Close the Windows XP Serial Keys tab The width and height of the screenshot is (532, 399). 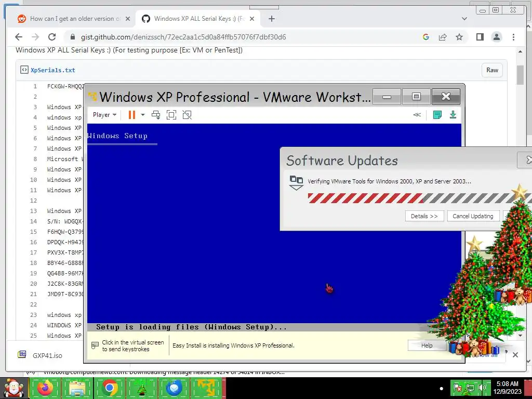point(252,19)
